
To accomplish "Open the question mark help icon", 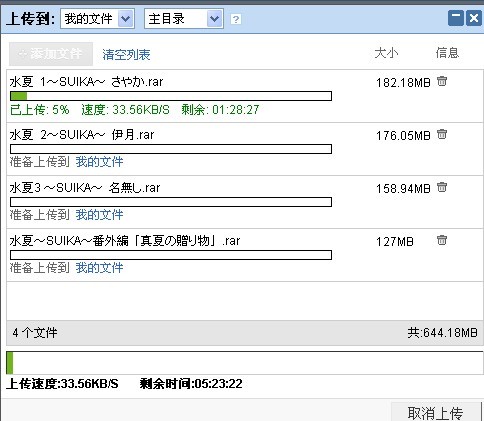I will [236, 19].
